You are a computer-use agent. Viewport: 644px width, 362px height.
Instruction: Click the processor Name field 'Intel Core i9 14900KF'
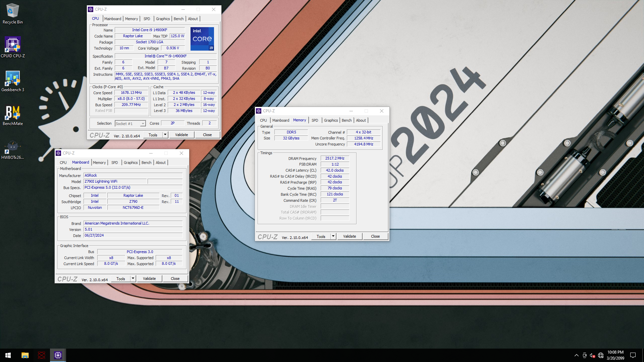[x=150, y=30]
